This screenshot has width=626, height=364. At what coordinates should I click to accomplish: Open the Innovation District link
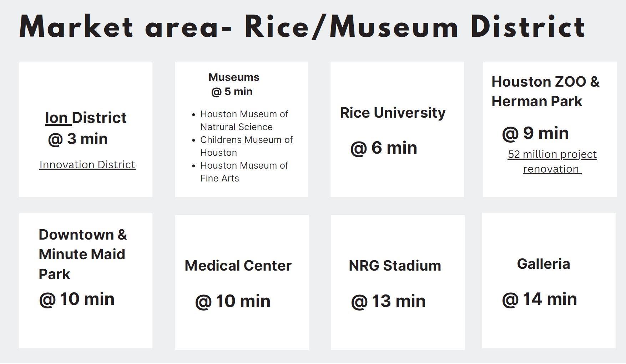[87, 165]
